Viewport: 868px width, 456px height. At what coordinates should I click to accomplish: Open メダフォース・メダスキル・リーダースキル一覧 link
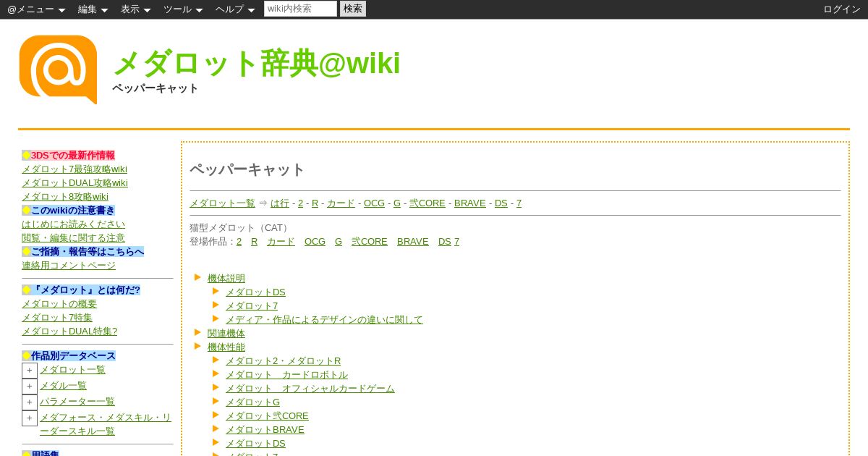point(106,424)
